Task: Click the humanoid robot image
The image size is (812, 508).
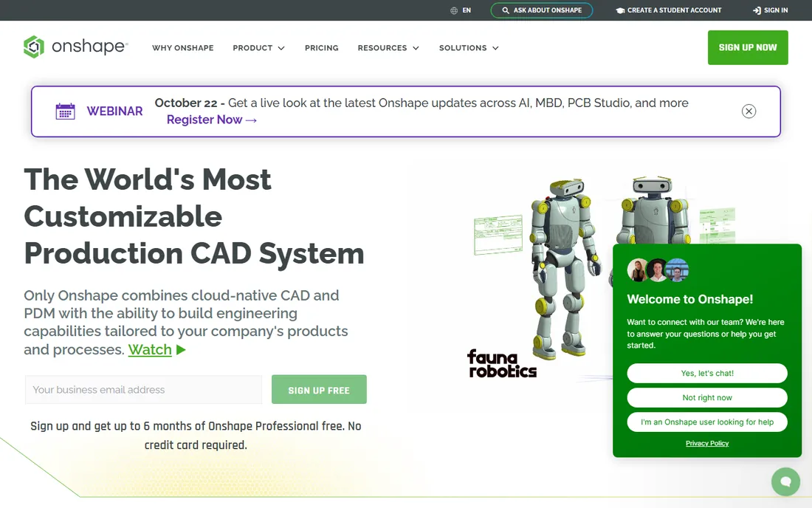Action: point(566,268)
